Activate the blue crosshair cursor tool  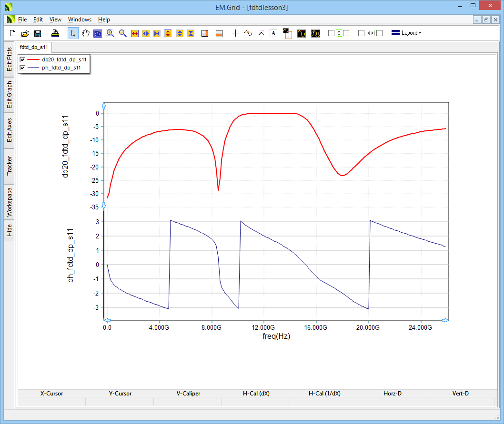[x=235, y=33]
